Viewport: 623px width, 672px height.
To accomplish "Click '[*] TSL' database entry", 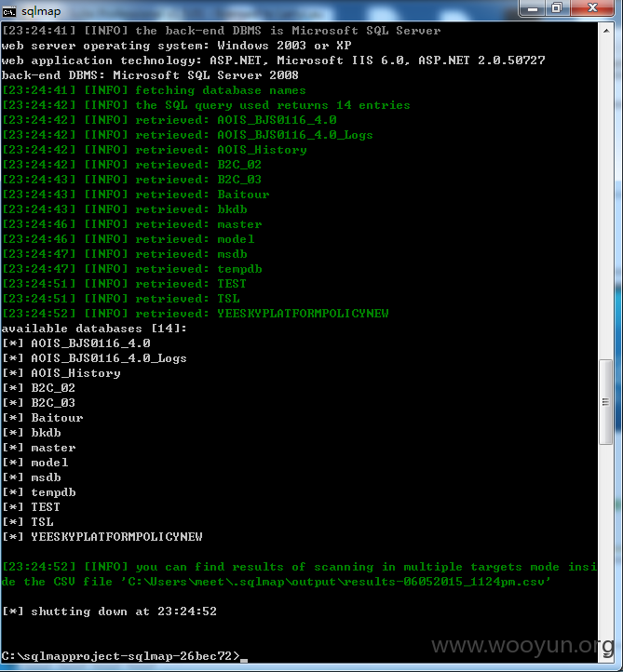I will pos(28,522).
